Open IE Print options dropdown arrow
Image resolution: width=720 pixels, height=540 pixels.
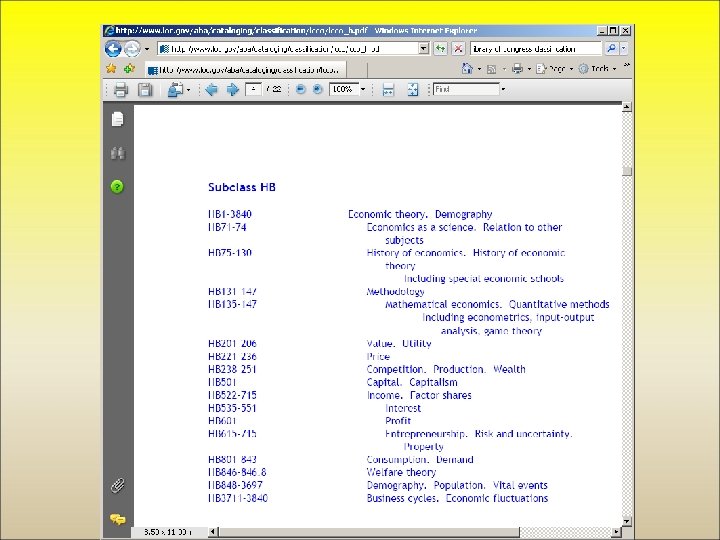coord(529,69)
